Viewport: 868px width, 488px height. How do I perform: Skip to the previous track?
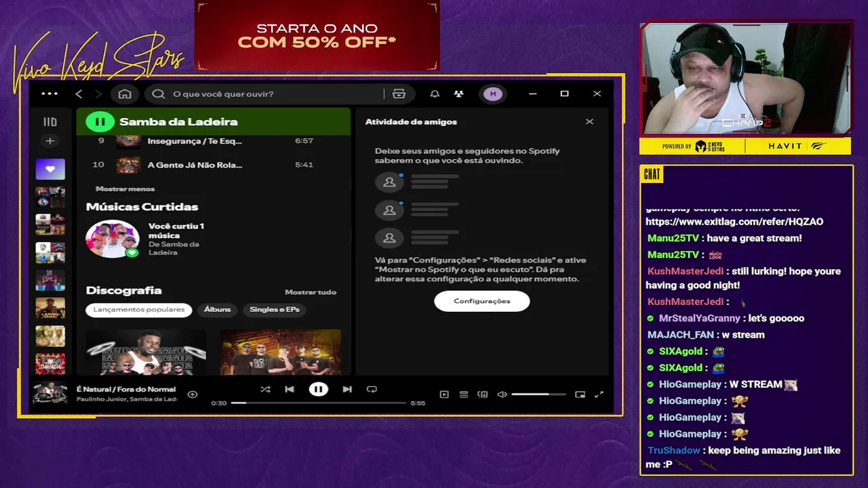click(290, 389)
